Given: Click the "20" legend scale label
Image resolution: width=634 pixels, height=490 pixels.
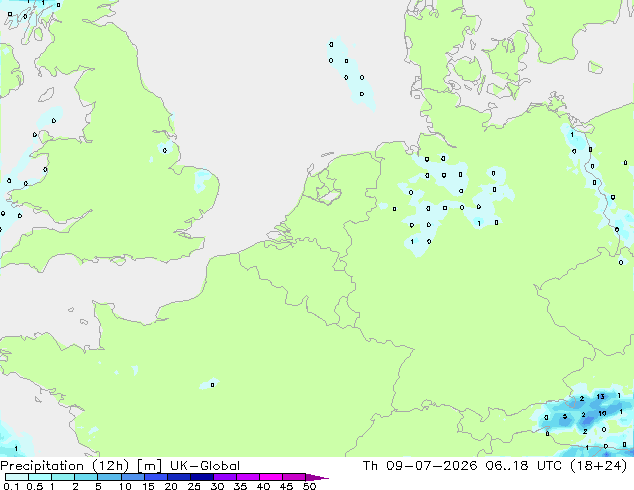Looking at the screenshot, I should (171, 486).
